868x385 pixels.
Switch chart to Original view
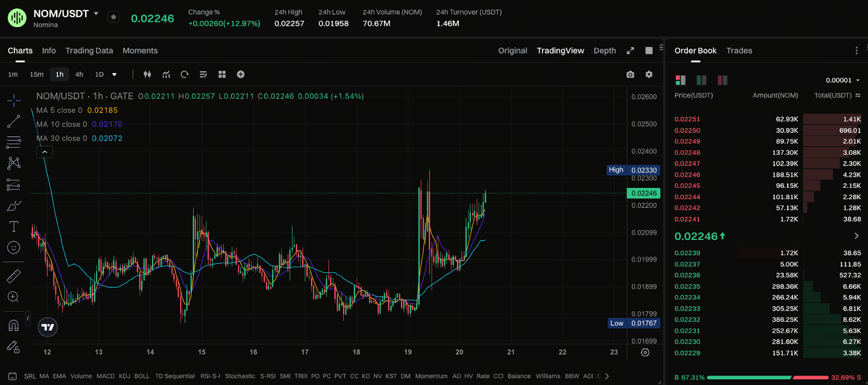(513, 51)
